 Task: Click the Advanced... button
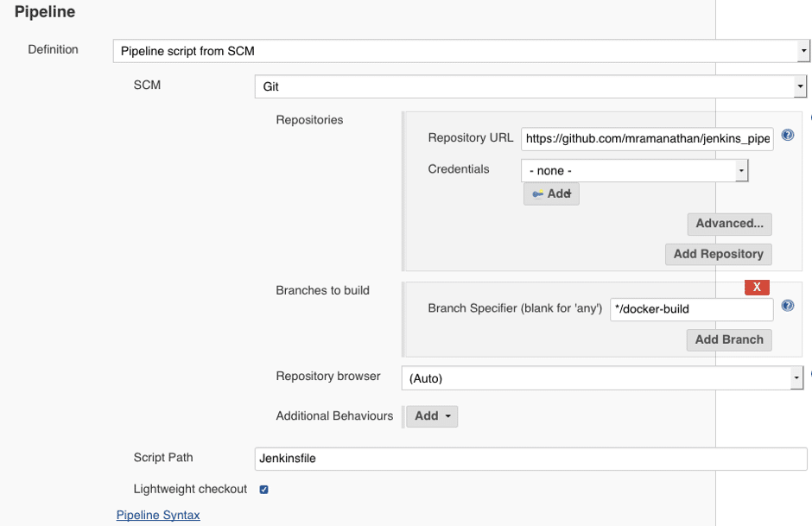(x=729, y=224)
